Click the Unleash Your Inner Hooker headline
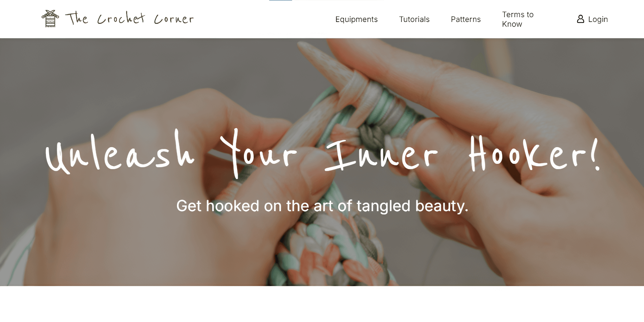 click(x=322, y=153)
